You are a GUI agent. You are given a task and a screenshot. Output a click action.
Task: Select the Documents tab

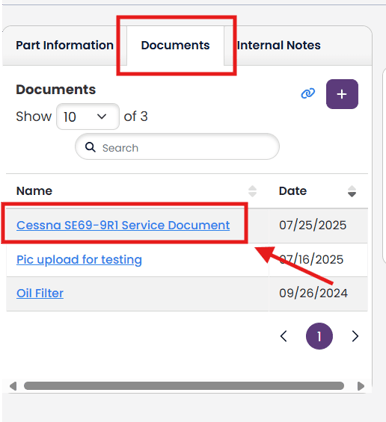tap(175, 45)
